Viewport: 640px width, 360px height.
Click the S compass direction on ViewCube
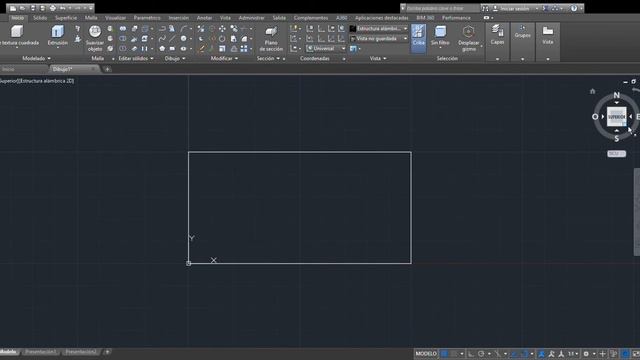point(616,139)
